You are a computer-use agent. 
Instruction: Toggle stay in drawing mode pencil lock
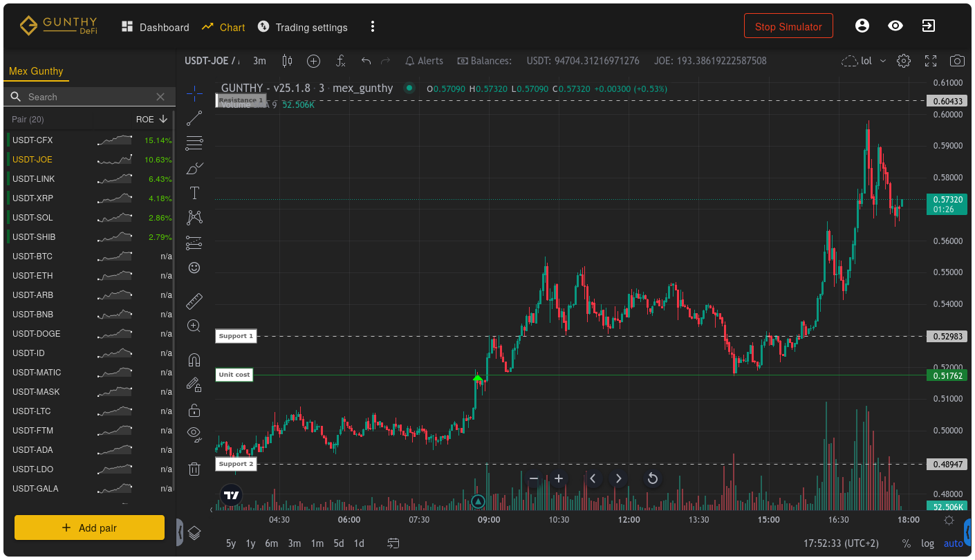pos(194,385)
